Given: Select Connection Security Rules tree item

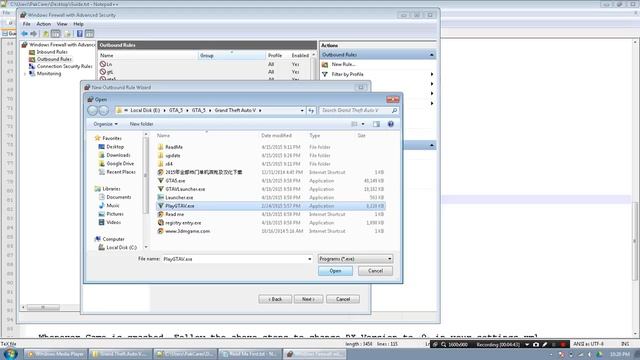Looking at the screenshot, I should (64, 66).
